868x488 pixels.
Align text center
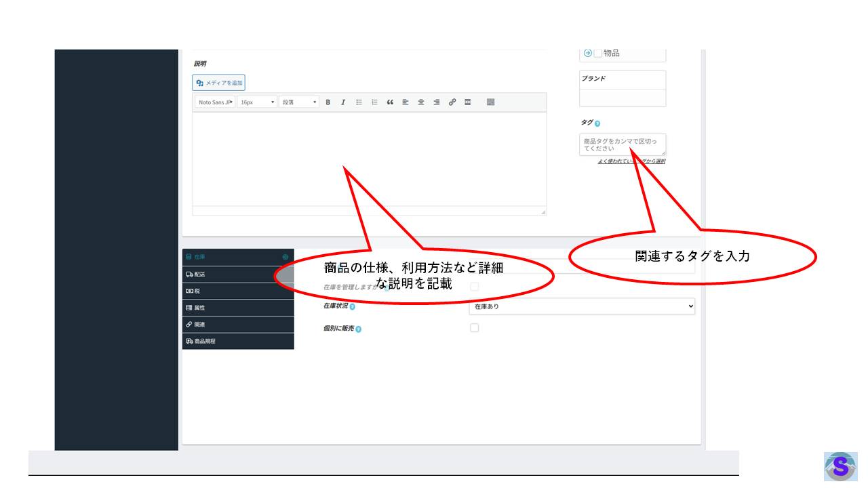pos(421,102)
